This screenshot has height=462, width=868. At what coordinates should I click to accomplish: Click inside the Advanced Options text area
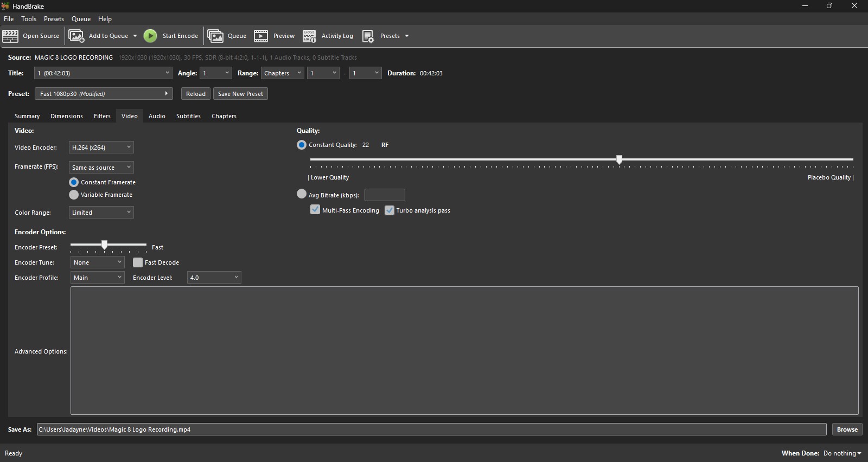click(464, 350)
